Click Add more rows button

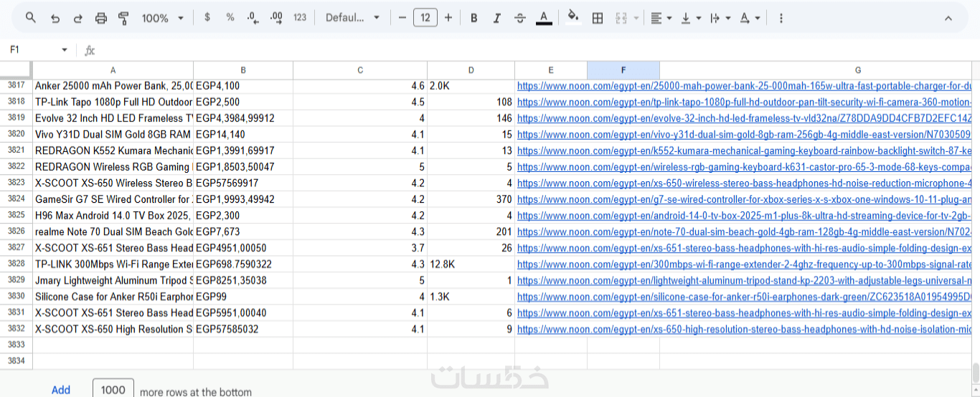point(61,390)
